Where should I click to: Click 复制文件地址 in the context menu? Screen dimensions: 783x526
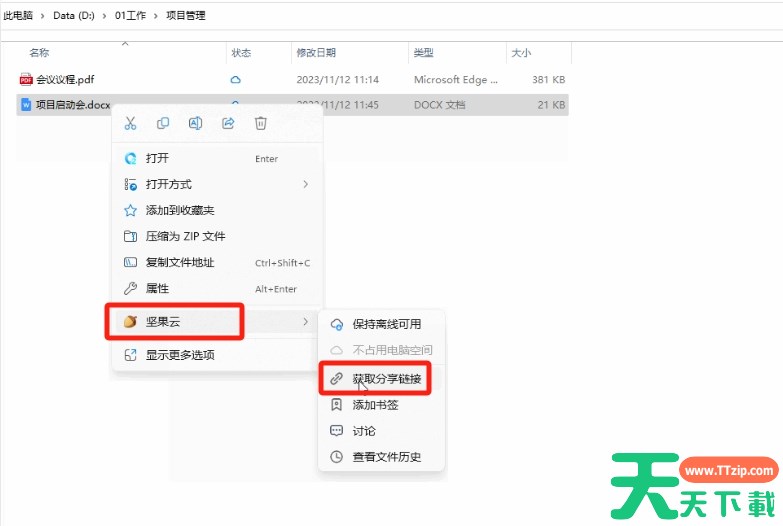coord(180,262)
